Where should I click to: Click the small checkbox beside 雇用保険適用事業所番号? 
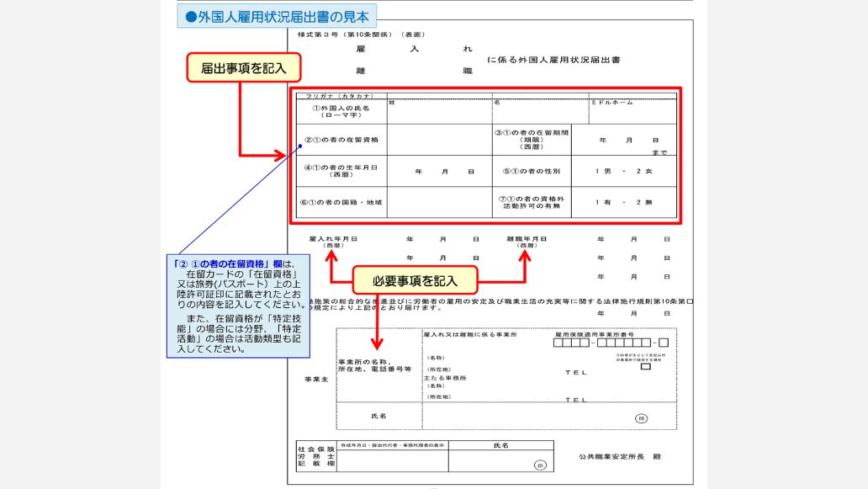pyautogui.click(x=646, y=367)
